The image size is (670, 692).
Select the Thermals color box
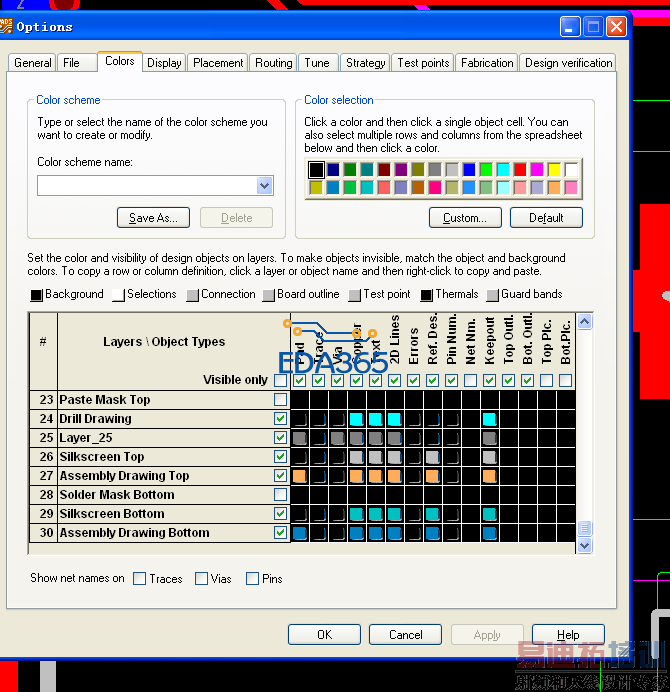tap(426, 295)
